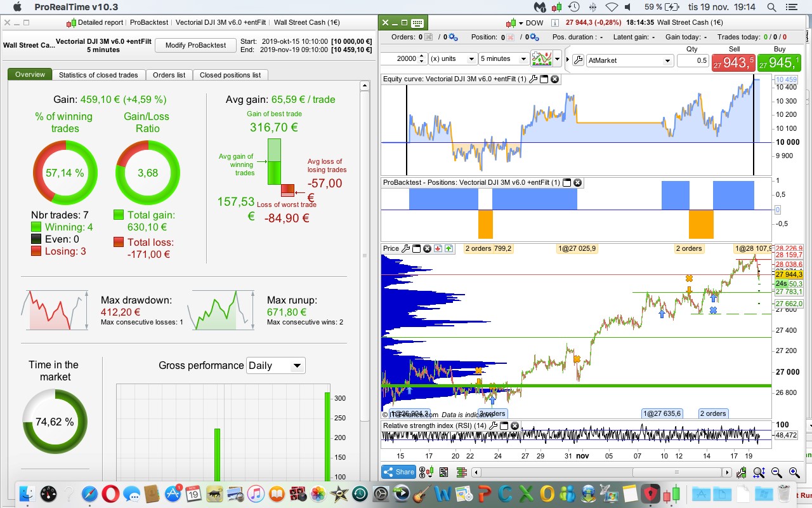Open the Wi-Fi menu bar icon

612,7
